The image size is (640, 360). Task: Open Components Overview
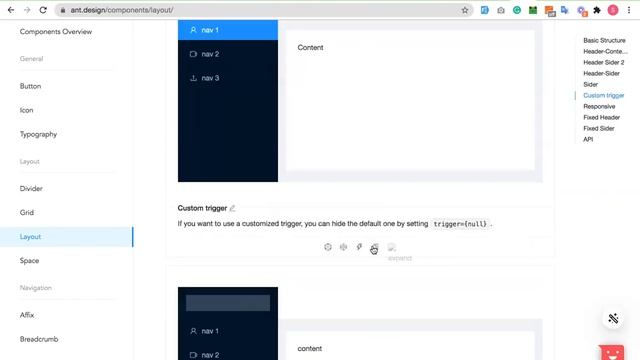tap(56, 32)
